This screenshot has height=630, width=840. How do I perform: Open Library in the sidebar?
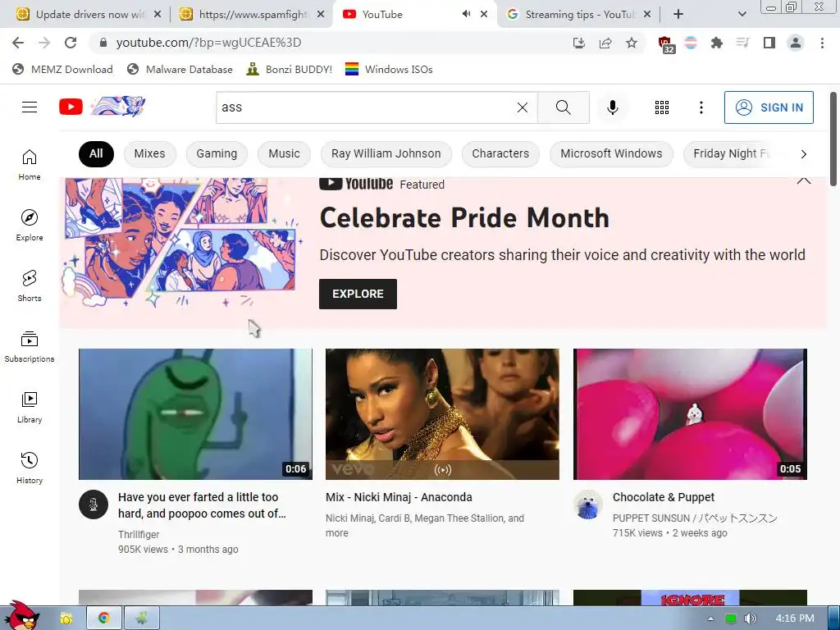click(x=30, y=407)
